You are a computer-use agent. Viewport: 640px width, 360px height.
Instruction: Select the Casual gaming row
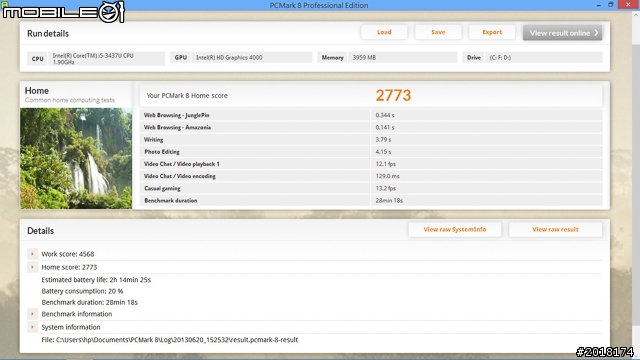click(371, 189)
